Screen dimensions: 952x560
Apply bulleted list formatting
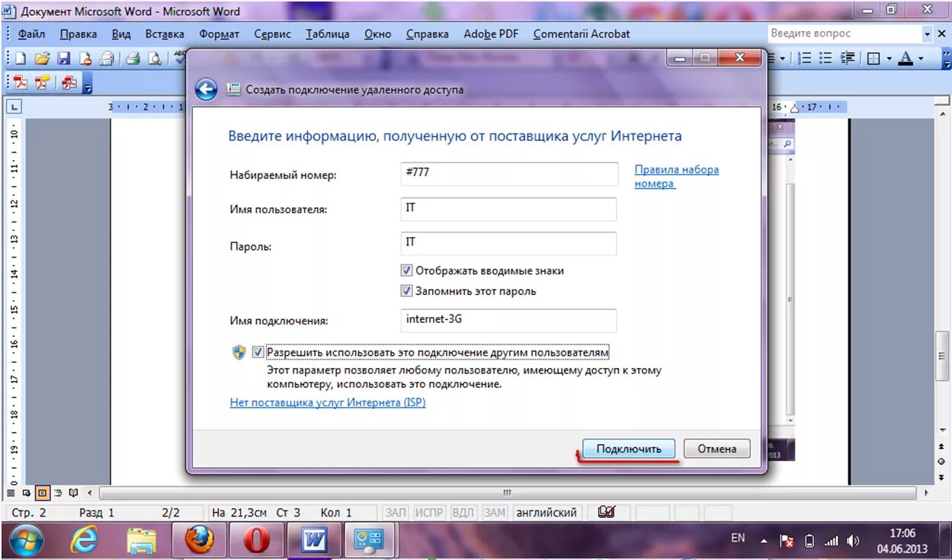click(x=826, y=59)
